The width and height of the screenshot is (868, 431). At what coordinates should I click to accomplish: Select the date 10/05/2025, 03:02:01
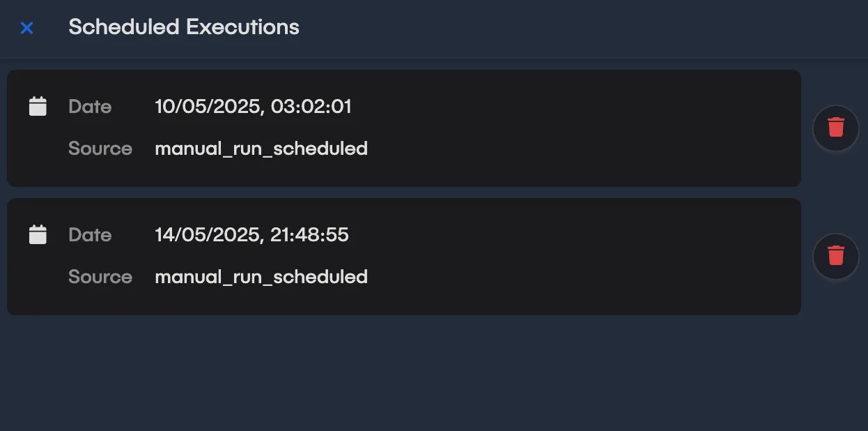(x=253, y=107)
